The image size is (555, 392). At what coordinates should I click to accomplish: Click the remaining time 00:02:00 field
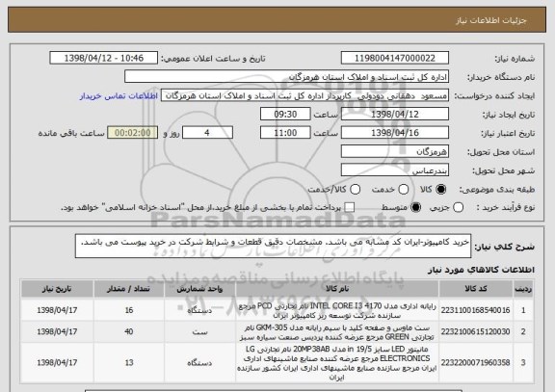133,133
